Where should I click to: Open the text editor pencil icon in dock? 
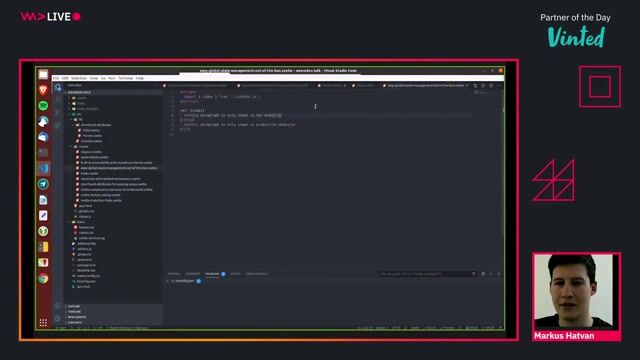pos(43,216)
